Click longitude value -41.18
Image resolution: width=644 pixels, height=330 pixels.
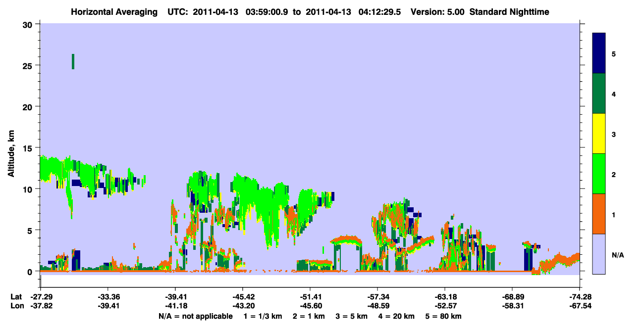coord(175,306)
